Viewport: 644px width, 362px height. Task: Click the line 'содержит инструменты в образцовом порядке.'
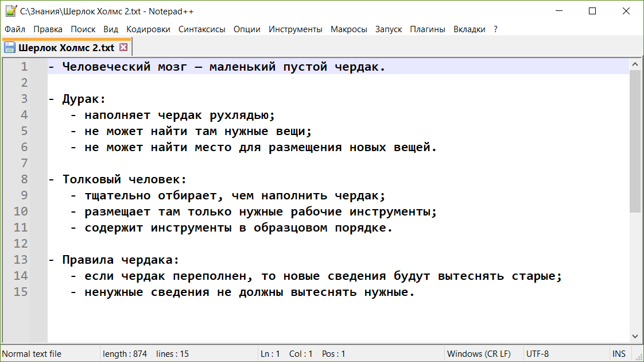coord(239,228)
